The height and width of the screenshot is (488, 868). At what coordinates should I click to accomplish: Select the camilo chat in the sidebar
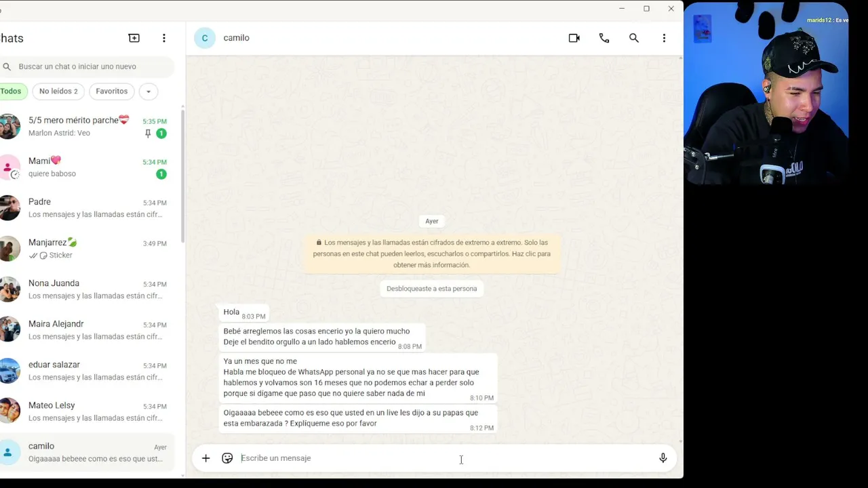click(87, 452)
